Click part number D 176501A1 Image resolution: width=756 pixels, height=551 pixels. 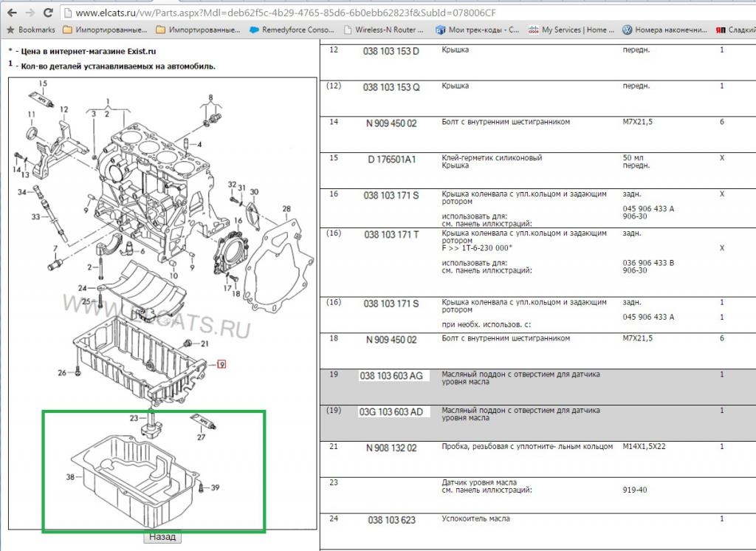[x=391, y=160]
